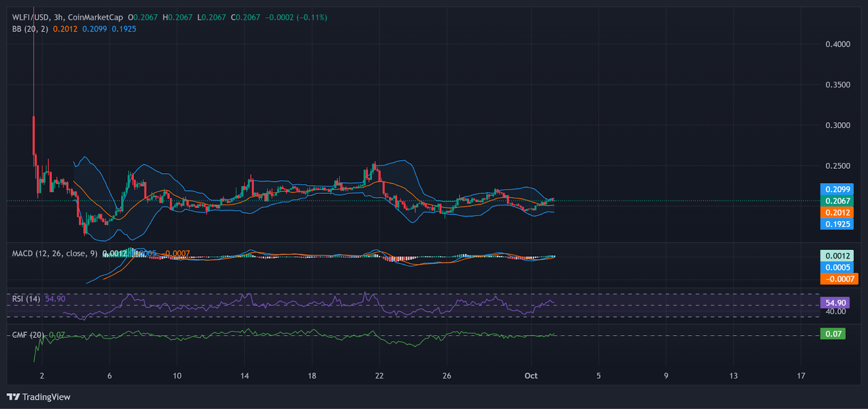868x409 pixels.
Task: Click the 0.0012 MACD histogram value tag
Action: [837, 256]
